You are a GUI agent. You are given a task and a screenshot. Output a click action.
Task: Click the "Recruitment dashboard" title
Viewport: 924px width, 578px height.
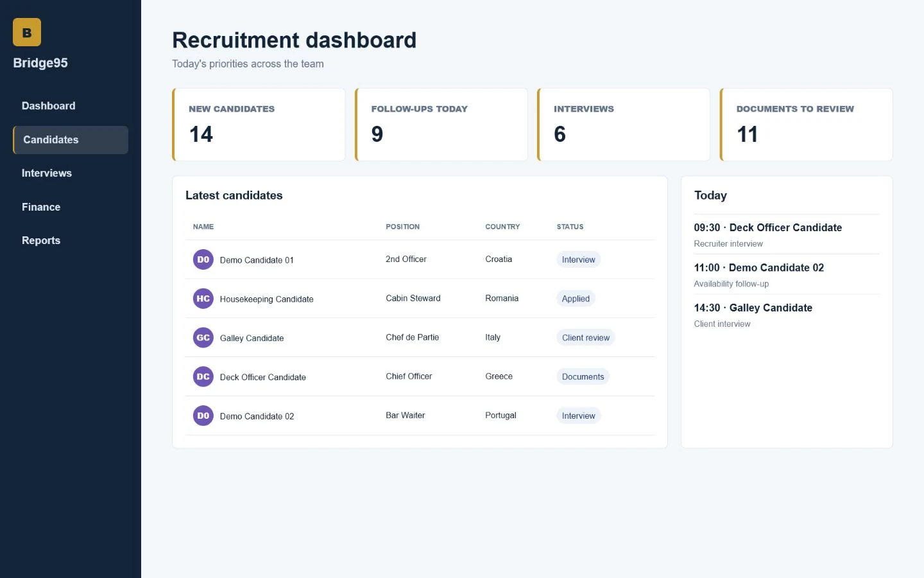(295, 40)
